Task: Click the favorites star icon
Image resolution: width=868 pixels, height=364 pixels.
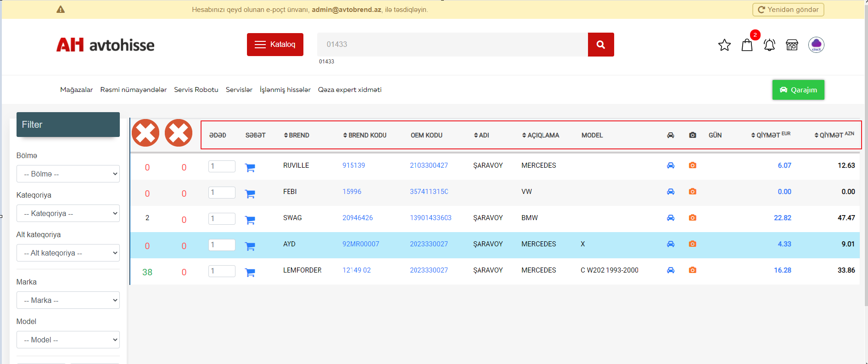Action: (x=724, y=45)
